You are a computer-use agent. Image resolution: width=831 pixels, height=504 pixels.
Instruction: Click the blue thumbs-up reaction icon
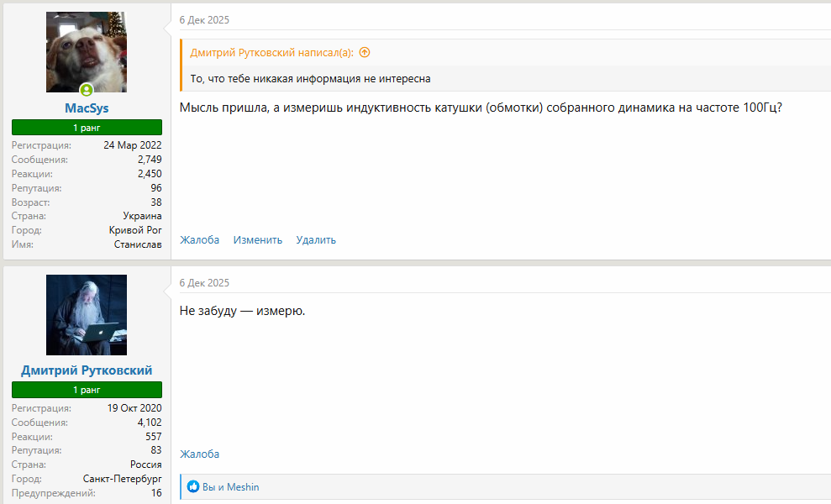coord(193,487)
